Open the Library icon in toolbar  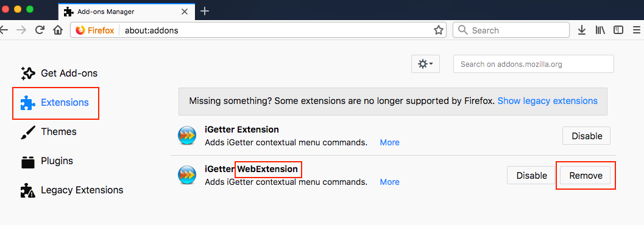coord(600,30)
